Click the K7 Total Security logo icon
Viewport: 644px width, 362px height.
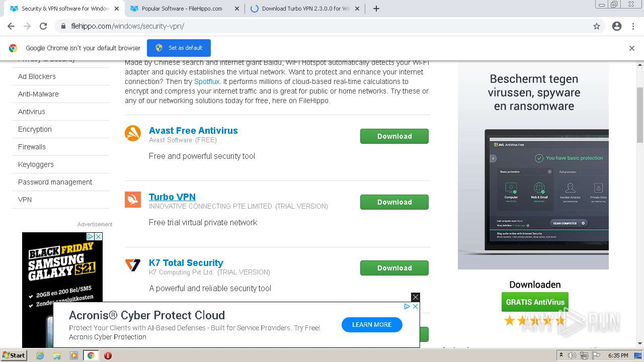click(133, 265)
